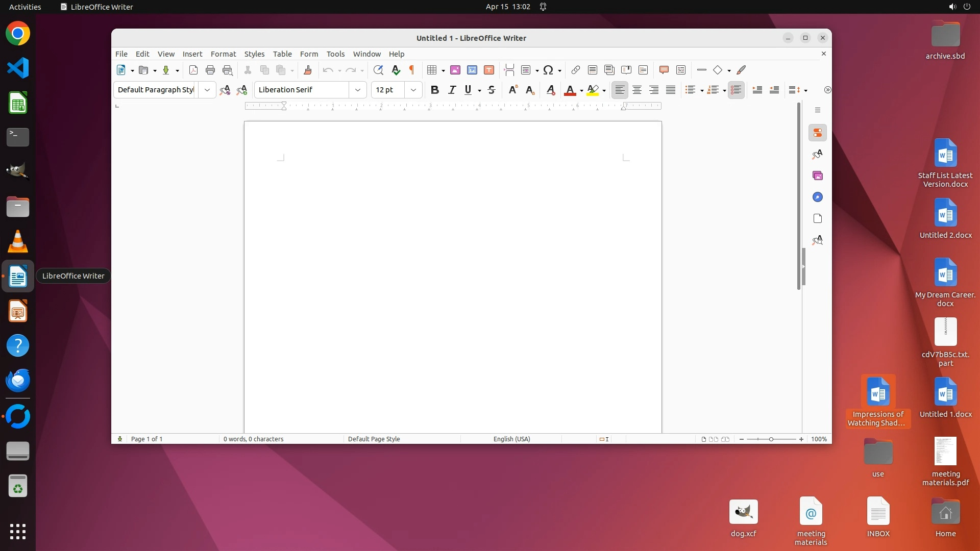Toggle Italic formatting
Screen dimensions: 980x551
(x=452, y=90)
